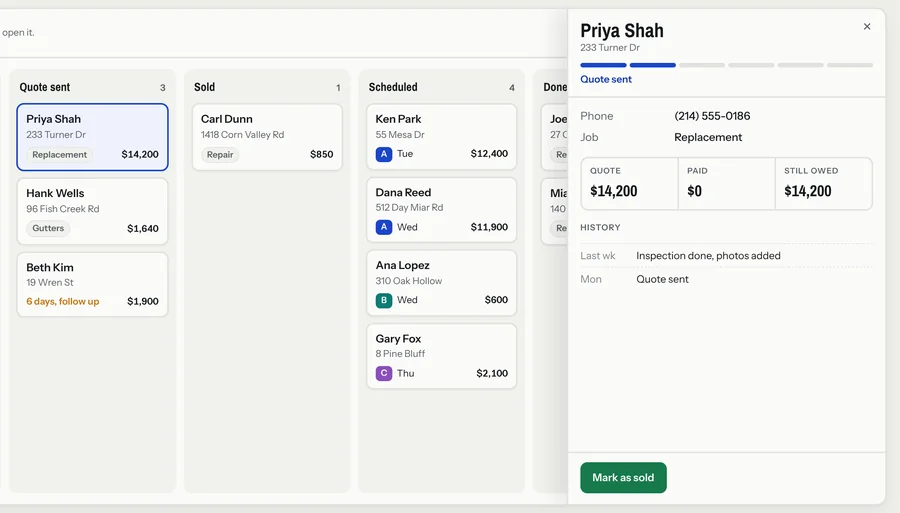Click the first filled progress stage segment

(x=603, y=65)
